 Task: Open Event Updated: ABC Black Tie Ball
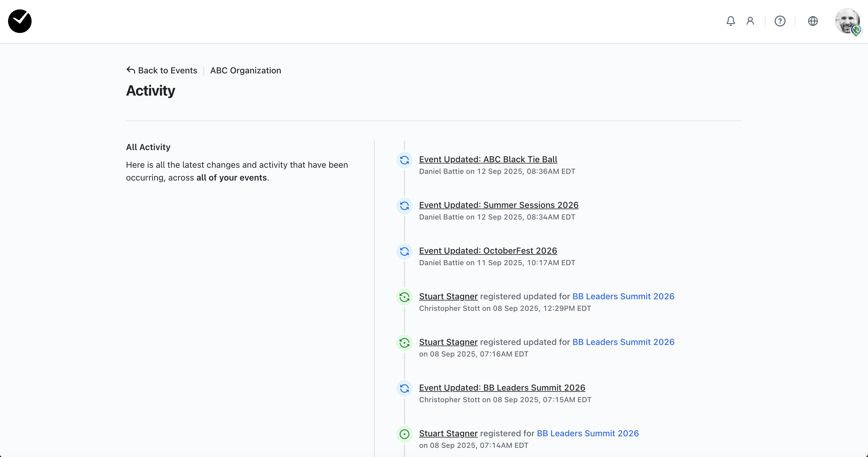(488, 159)
